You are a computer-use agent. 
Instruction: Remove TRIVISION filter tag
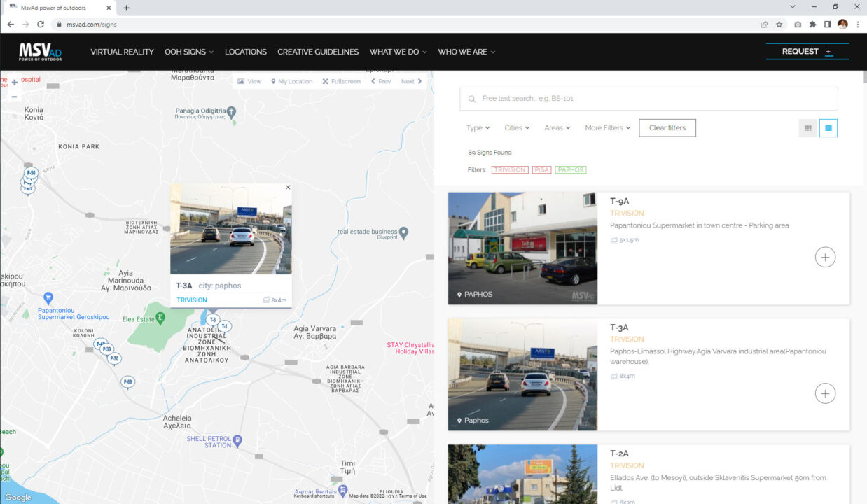[x=510, y=170]
